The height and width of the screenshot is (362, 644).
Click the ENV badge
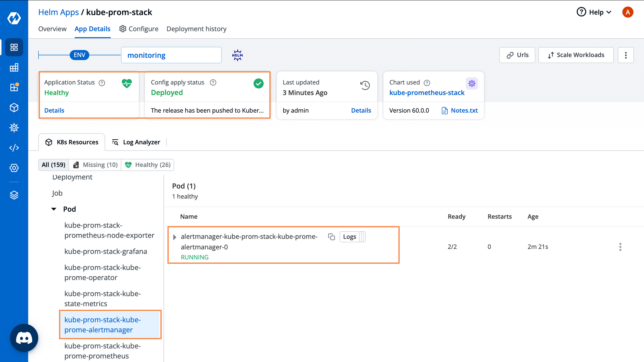[x=80, y=55]
